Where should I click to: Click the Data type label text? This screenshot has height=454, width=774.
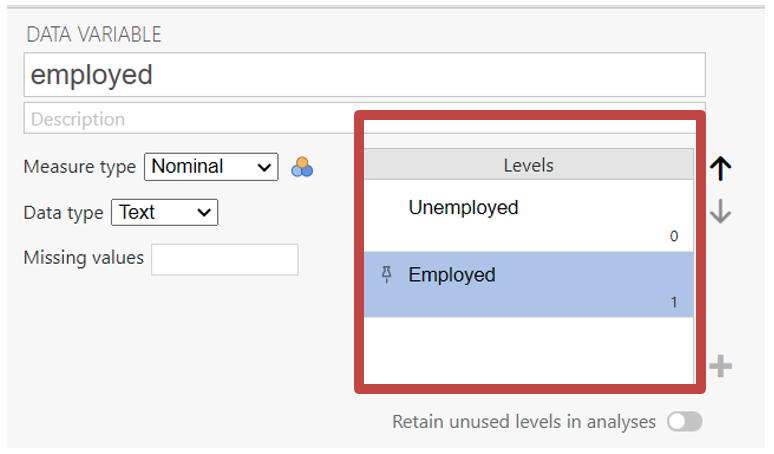pos(63,212)
